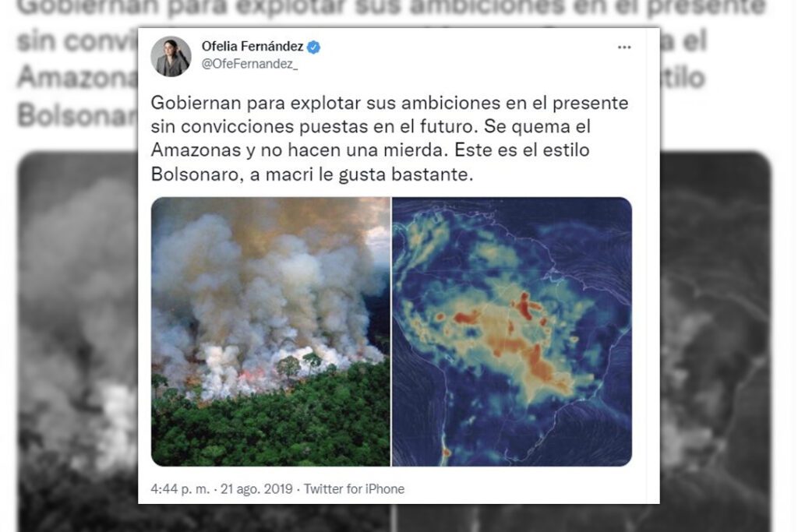Click the 21 ago. 2019 date
The image size is (798, 532).
click(x=256, y=488)
